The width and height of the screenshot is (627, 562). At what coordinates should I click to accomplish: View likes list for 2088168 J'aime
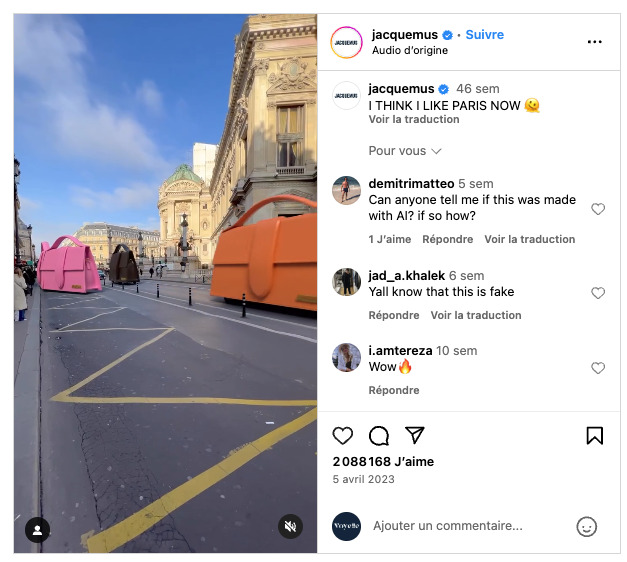click(383, 461)
